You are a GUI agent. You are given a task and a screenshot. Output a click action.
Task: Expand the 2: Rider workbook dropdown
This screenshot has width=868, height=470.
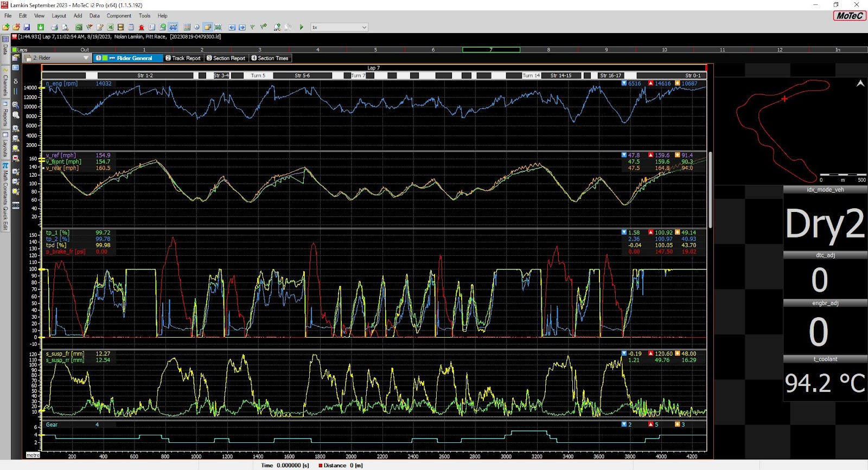pos(86,58)
